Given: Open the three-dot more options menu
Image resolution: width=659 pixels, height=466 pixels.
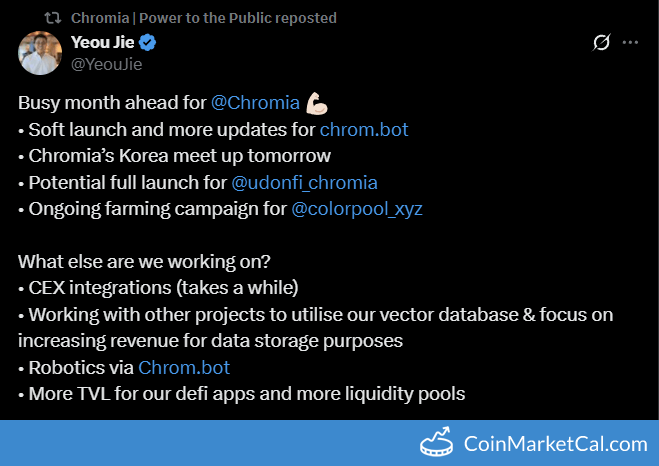Looking at the screenshot, I should [x=630, y=43].
